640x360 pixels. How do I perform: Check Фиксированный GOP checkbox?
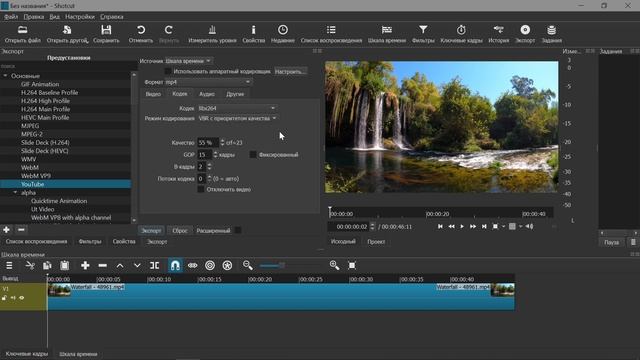click(253, 155)
